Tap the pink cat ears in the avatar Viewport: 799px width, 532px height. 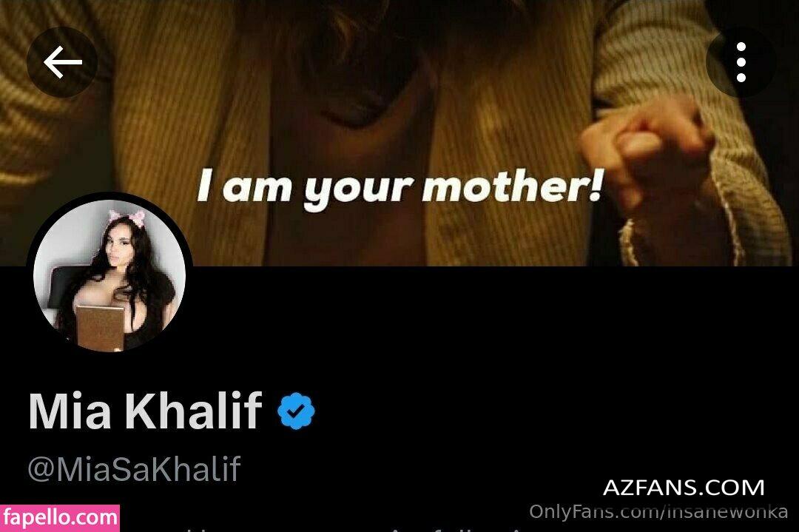click(x=127, y=218)
